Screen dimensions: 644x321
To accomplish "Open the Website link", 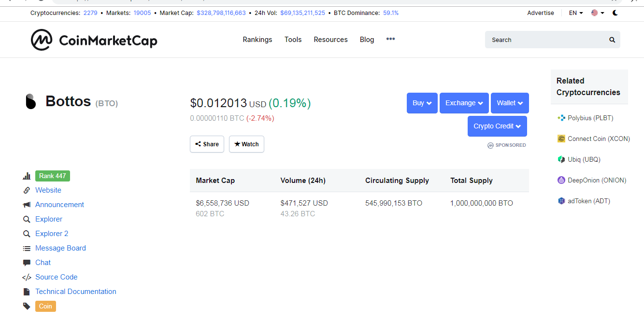I will pyautogui.click(x=48, y=190).
